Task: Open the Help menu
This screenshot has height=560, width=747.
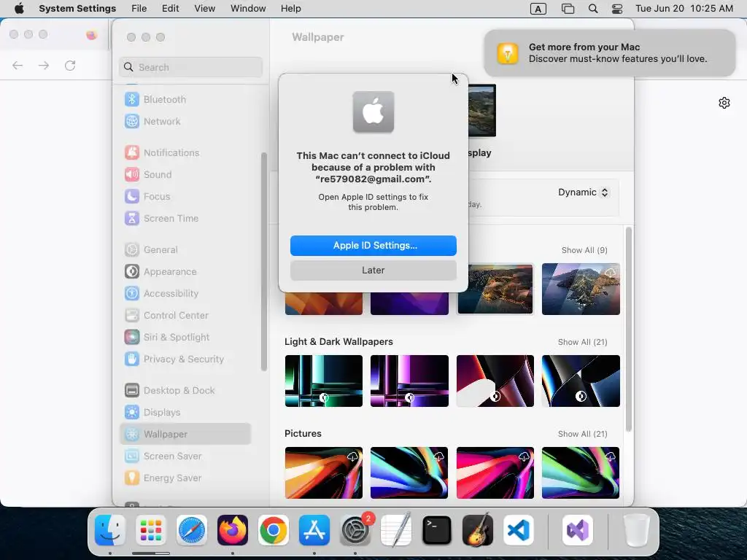Action: (x=290, y=9)
